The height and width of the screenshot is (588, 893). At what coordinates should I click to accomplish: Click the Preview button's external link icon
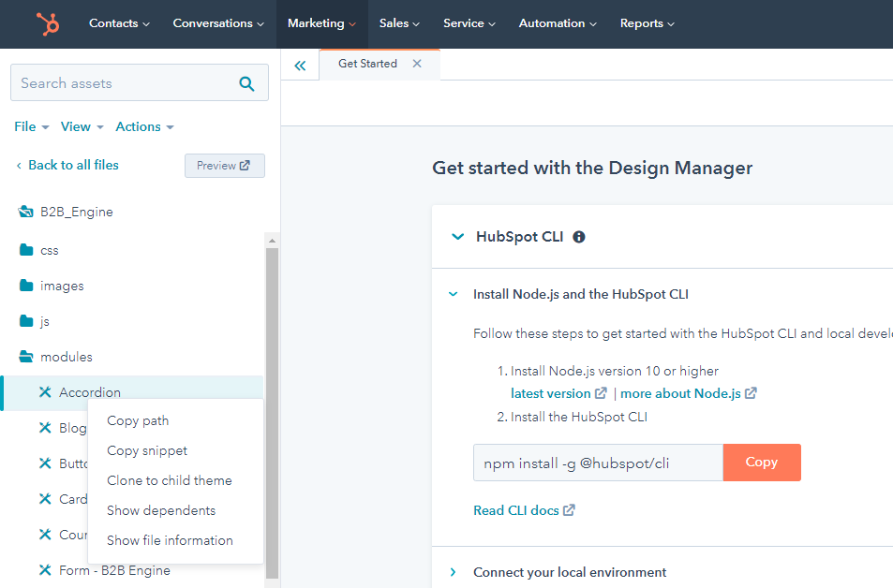pos(245,165)
